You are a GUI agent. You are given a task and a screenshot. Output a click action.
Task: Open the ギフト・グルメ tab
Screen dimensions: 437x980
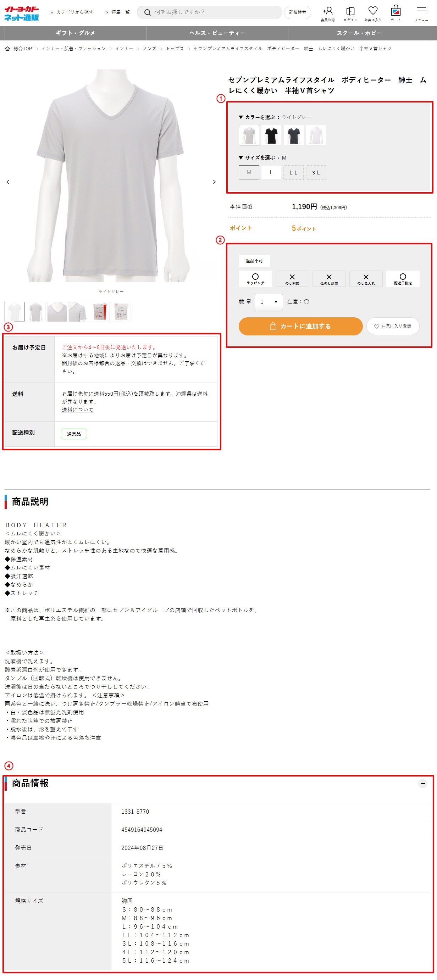pyautogui.click(x=75, y=33)
